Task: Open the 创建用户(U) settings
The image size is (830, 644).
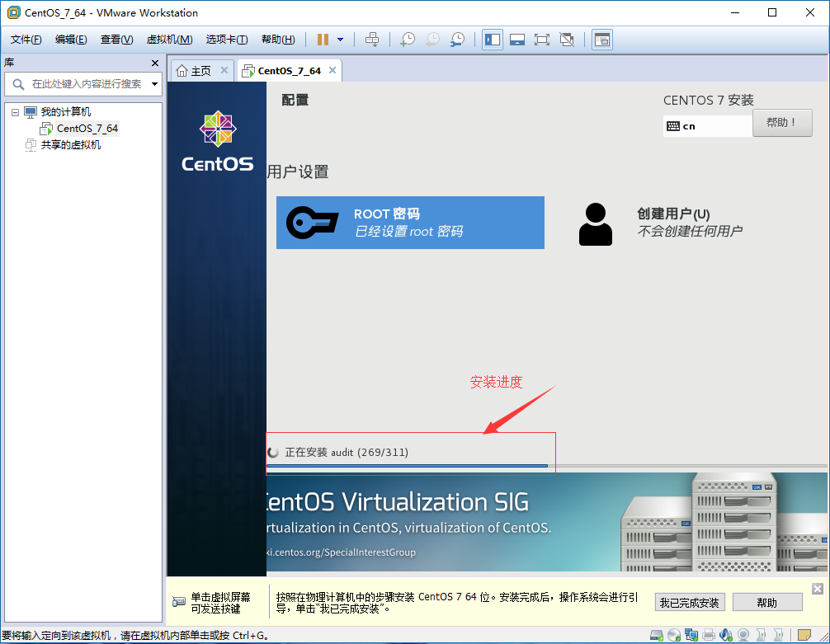Action: 662,223
